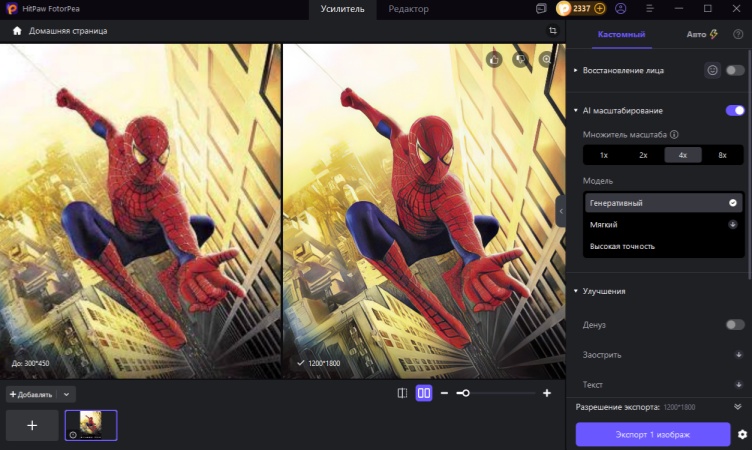Click the zoom slider handle
Screen dimensions: 752x450
(x=465, y=393)
